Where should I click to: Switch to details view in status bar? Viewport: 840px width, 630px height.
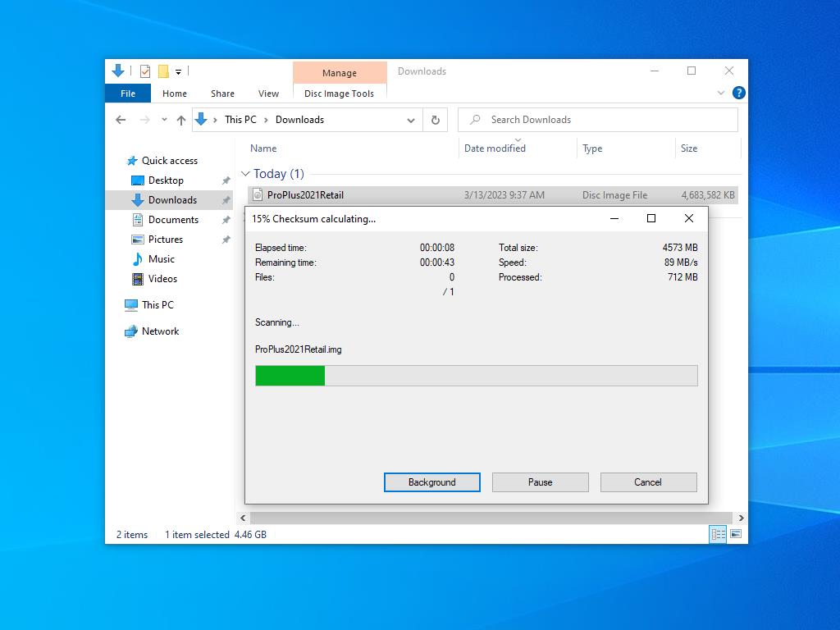[718, 534]
